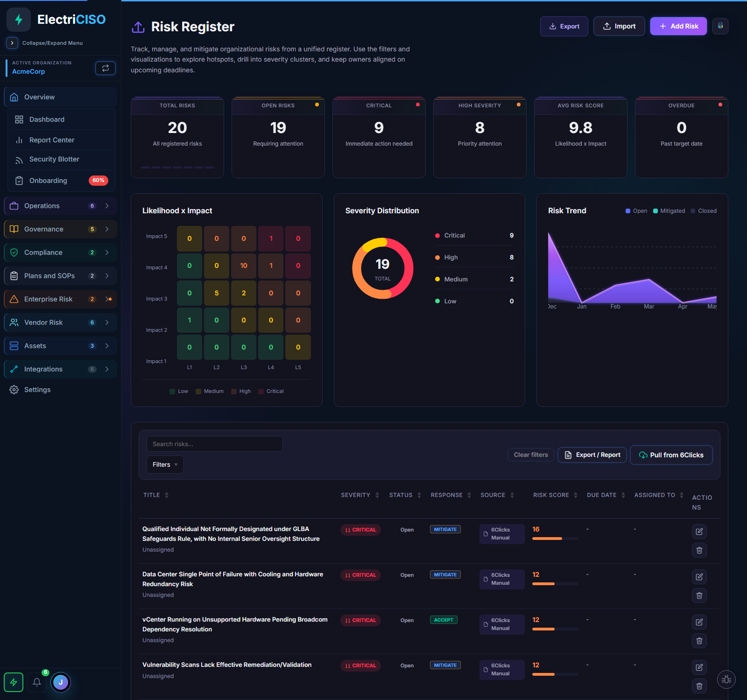Open the bug icon button next to Add Risk
Screen dimensions: 747x700
[720, 26]
